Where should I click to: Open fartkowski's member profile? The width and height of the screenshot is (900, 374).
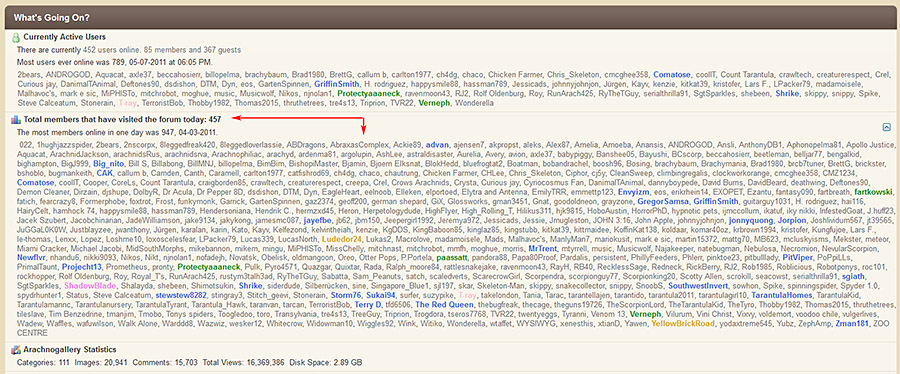coord(873,192)
